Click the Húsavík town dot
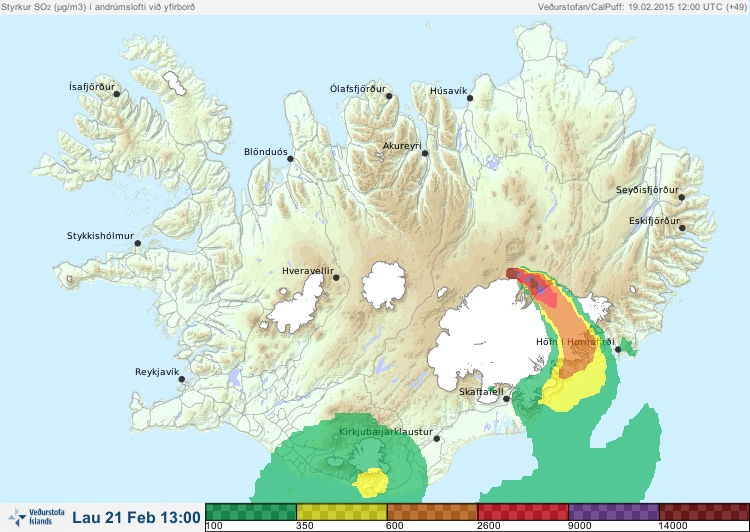Screen dimensions: 750x532 point(470,98)
